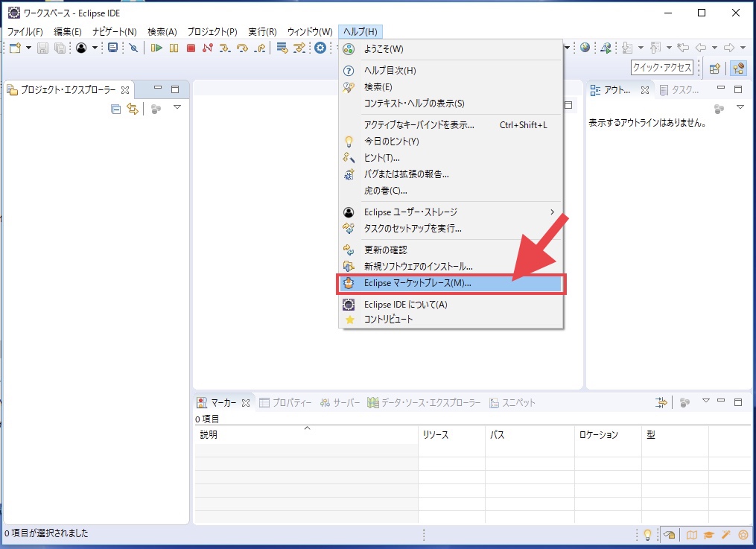Click the Eclipse user account icon in the toolbar

coord(81,48)
